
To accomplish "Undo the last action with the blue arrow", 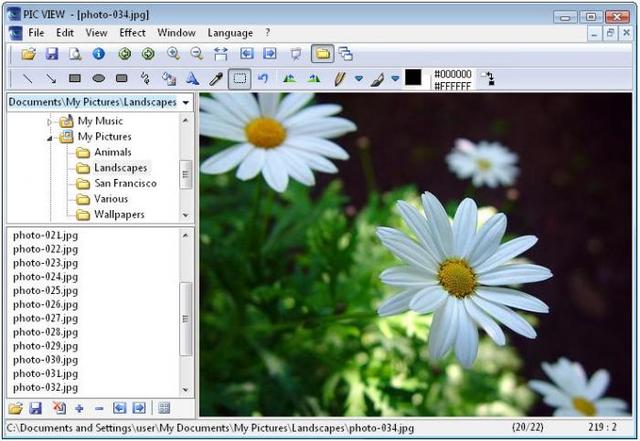I will click(263, 78).
